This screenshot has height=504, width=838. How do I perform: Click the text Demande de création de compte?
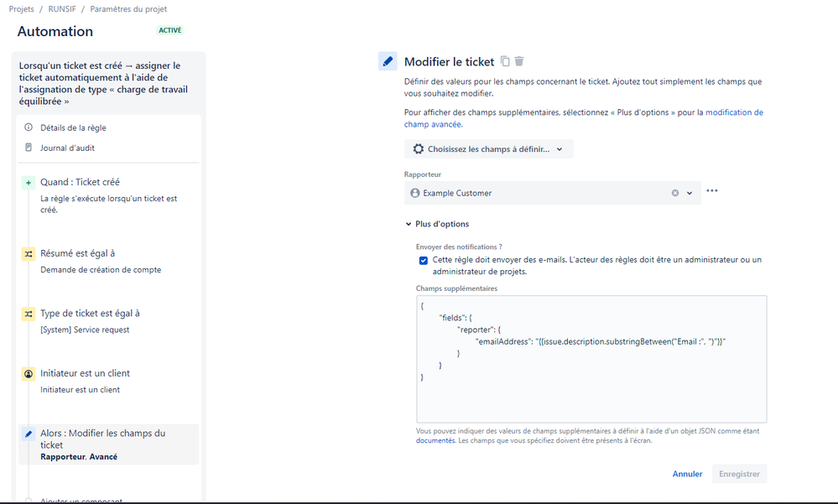click(x=101, y=270)
